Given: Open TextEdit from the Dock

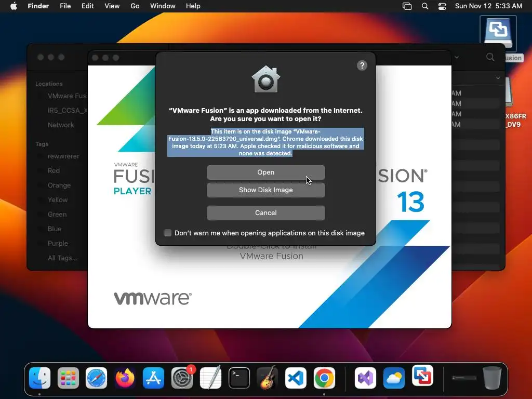Looking at the screenshot, I should 210,378.
